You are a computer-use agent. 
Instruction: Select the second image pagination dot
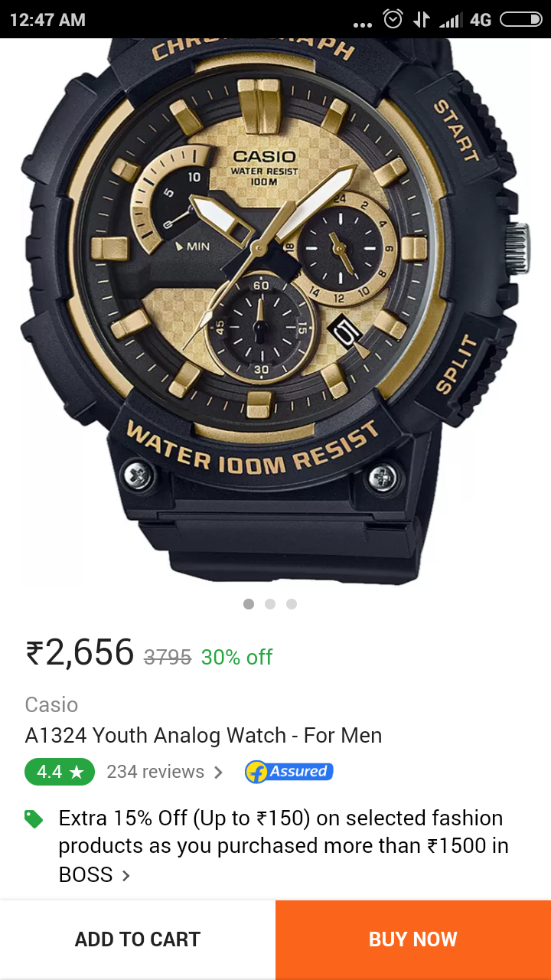click(270, 604)
